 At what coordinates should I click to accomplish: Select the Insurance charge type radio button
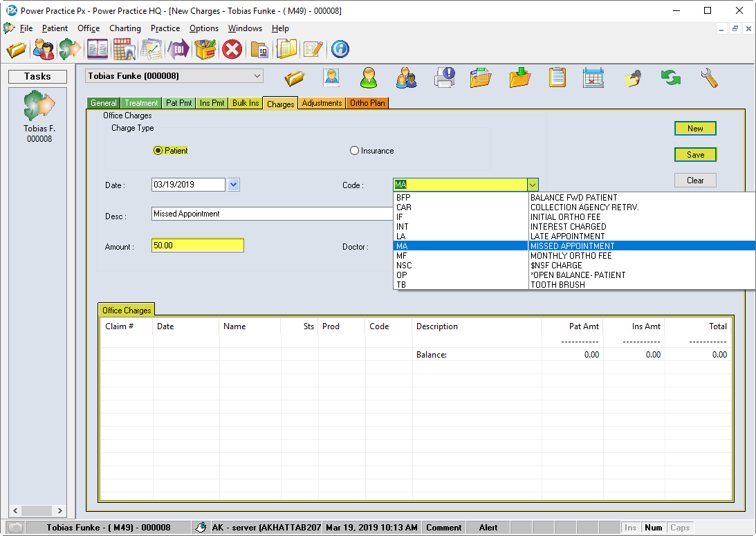(355, 151)
